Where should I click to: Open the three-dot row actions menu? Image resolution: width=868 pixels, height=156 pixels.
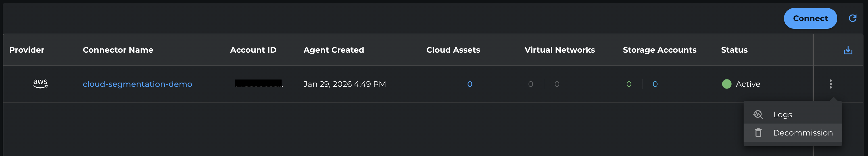click(x=831, y=84)
